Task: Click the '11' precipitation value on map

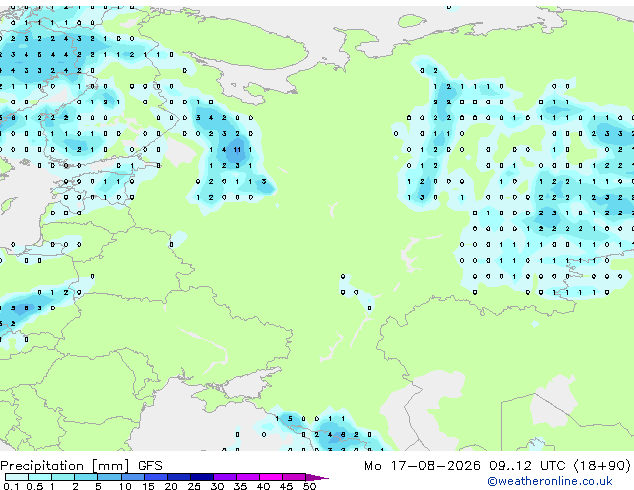Action: [237, 150]
